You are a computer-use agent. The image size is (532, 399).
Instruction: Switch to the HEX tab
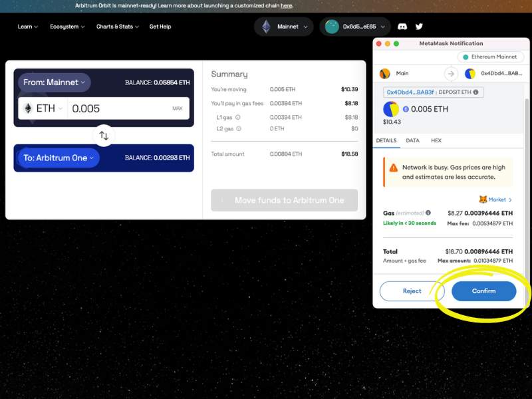click(x=436, y=140)
